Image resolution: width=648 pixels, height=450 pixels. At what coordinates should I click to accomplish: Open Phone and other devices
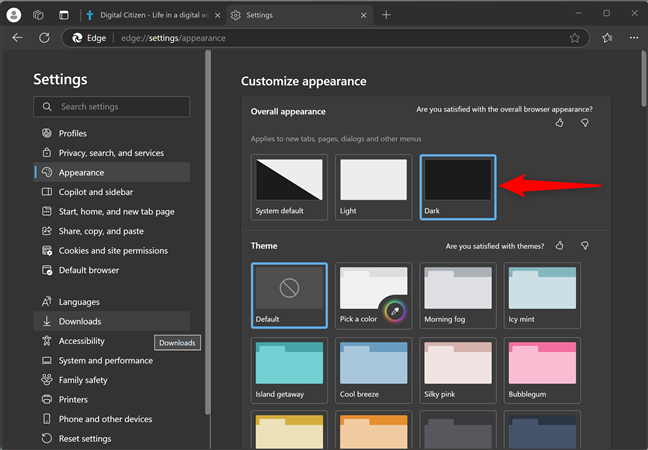point(112,419)
